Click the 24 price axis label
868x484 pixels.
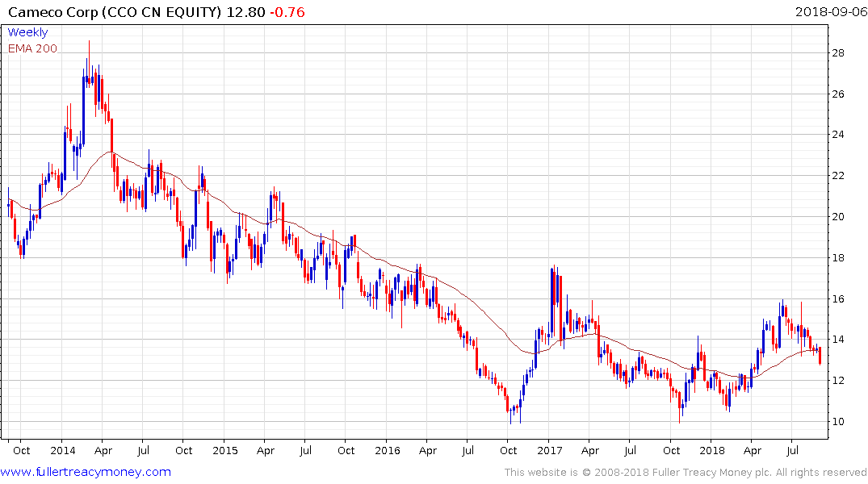[x=838, y=135]
